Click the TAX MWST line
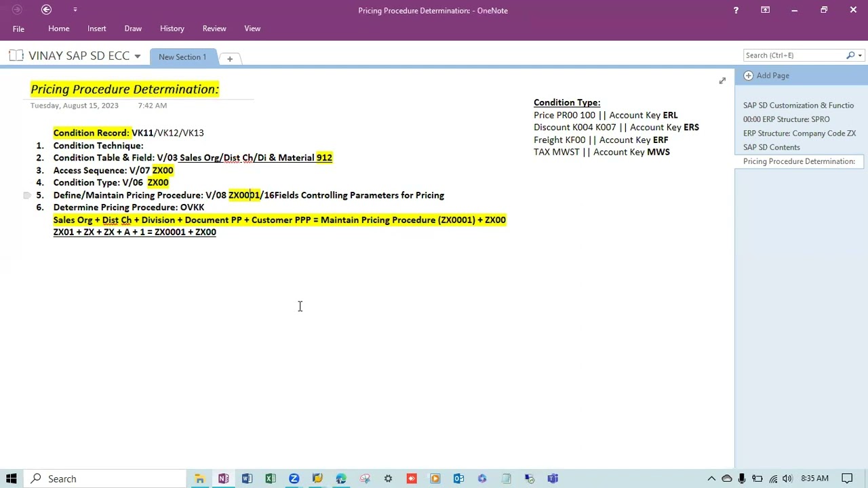Viewport: 868px width, 488px height. (x=601, y=152)
